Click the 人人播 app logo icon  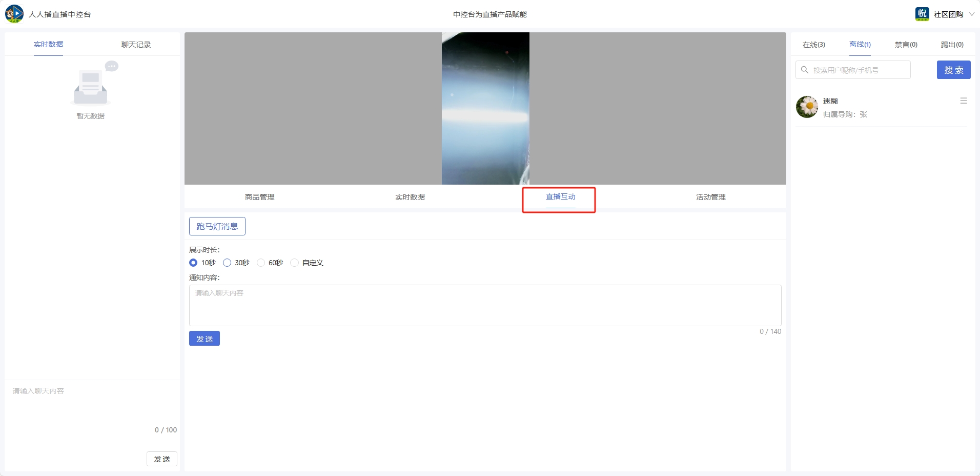pos(14,14)
